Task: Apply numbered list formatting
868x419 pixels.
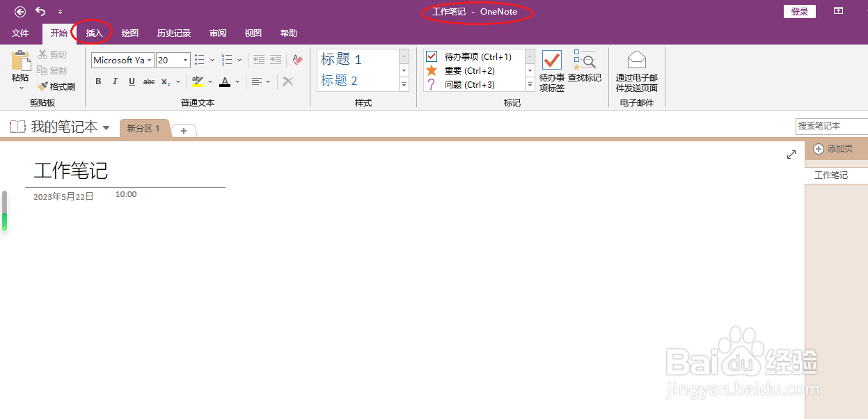Action: tap(227, 61)
